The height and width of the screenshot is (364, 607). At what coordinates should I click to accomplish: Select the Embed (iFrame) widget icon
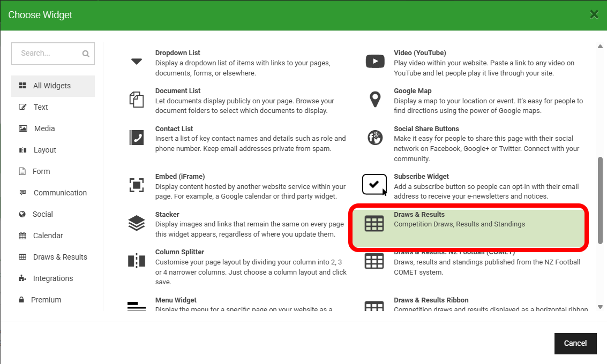(137, 185)
